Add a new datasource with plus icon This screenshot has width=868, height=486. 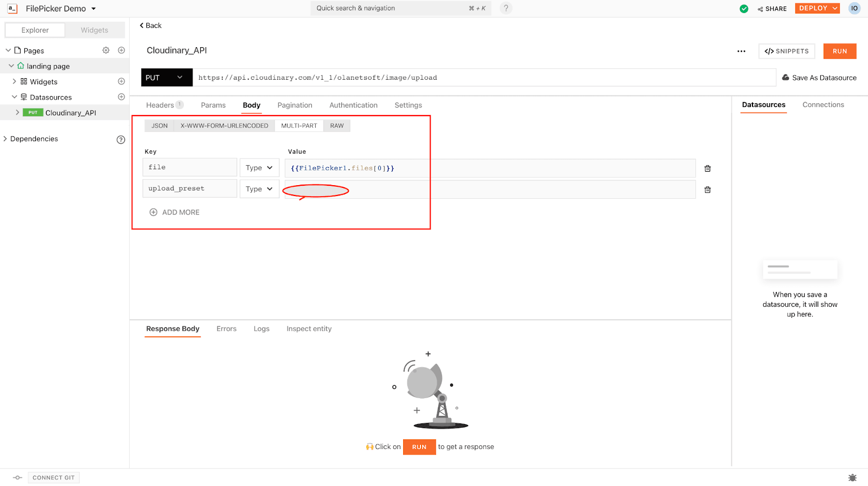[122, 97]
